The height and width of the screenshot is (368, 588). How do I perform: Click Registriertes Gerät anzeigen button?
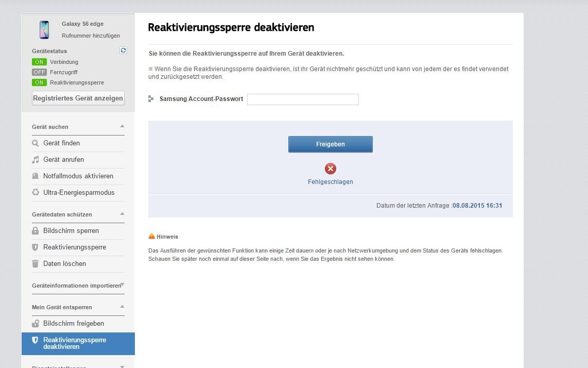click(x=78, y=98)
